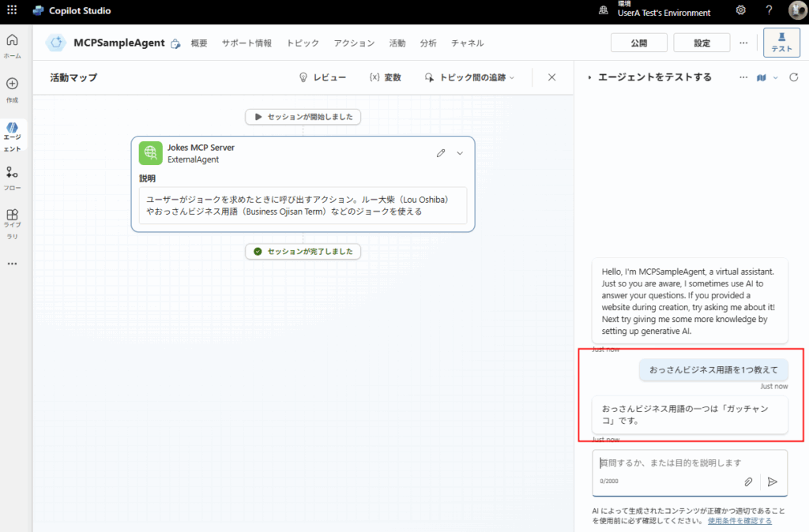The width and height of the screenshot is (809, 532).
Task: Click the chat message input field
Action: tap(690, 463)
